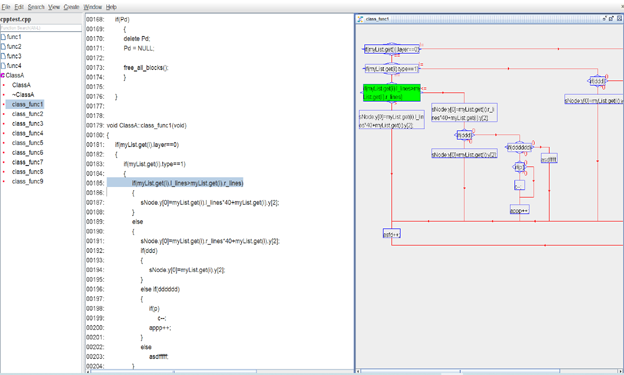Maximize the class_func1 flowchart window

tap(612, 19)
